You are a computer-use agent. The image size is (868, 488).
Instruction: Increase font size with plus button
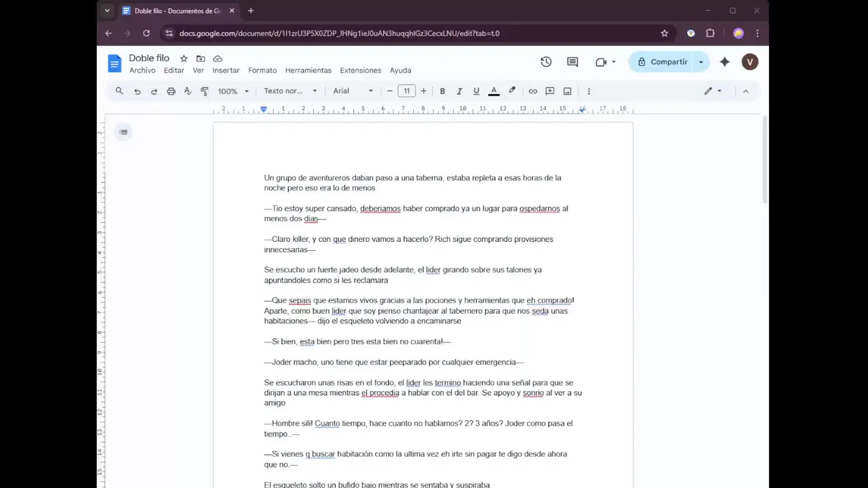[x=424, y=91]
